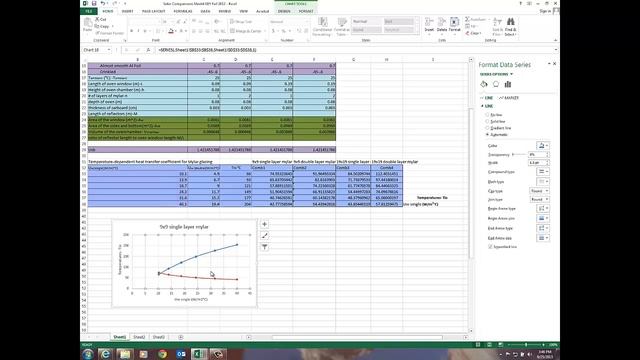Click the formula bar SERIES formula
The width and height of the screenshot is (640, 360).
coord(207,50)
